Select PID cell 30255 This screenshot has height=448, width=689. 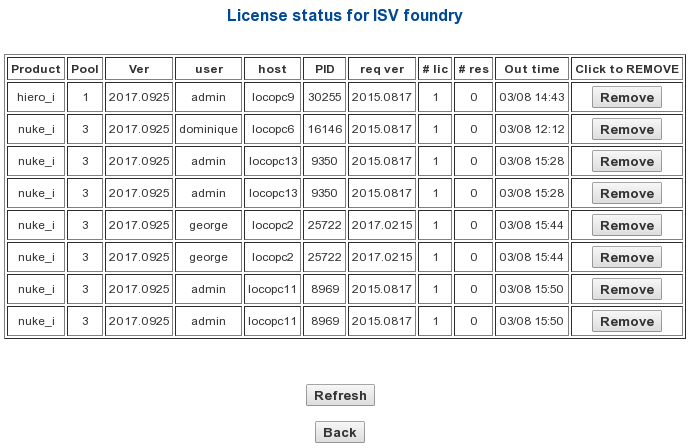(x=324, y=97)
